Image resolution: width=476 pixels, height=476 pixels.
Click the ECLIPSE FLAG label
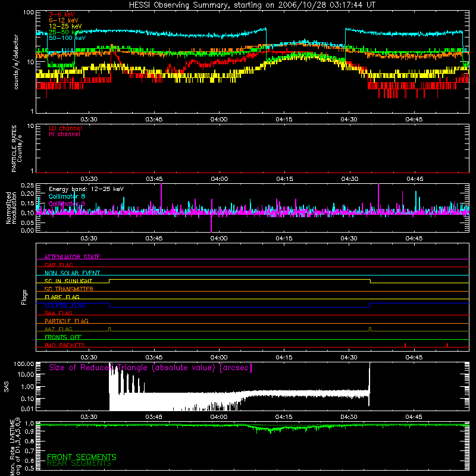[65, 305]
